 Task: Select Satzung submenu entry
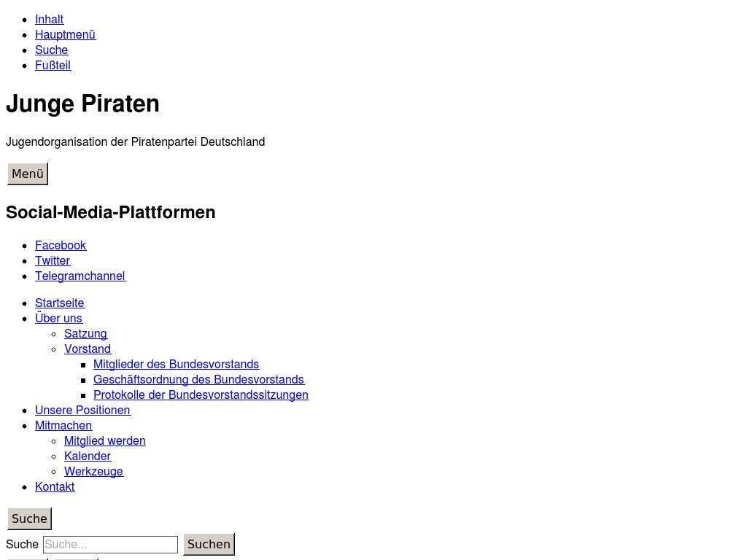click(85, 333)
